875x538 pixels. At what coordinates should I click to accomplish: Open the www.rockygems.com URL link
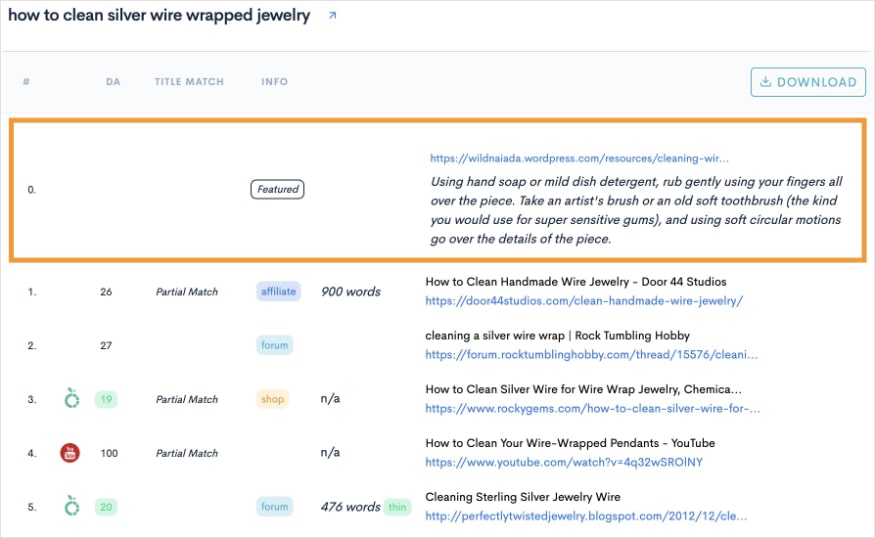coord(593,409)
